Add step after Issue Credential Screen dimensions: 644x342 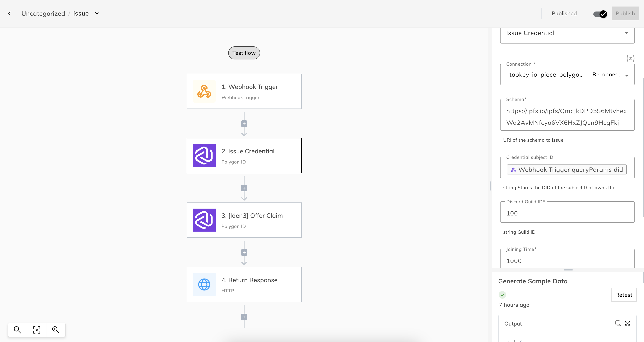244,188
